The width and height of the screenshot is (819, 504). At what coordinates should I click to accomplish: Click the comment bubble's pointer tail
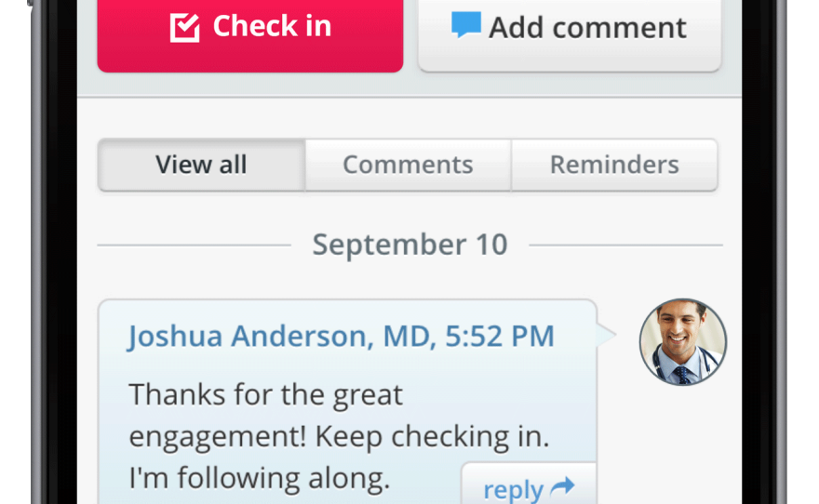(606, 335)
